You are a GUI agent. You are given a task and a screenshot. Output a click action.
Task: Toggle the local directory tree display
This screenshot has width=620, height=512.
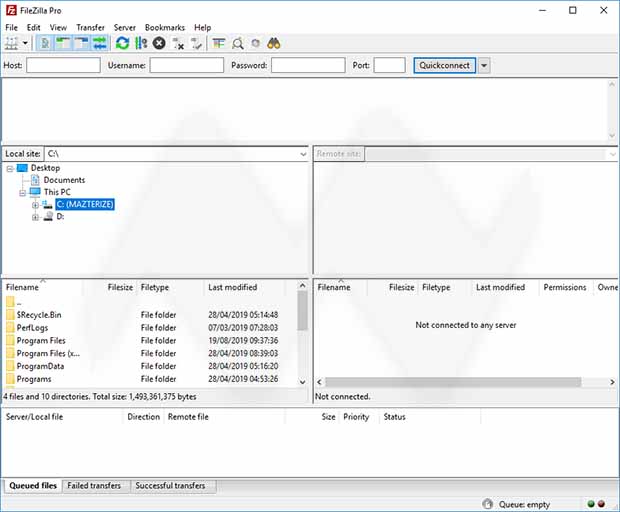tap(63, 43)
